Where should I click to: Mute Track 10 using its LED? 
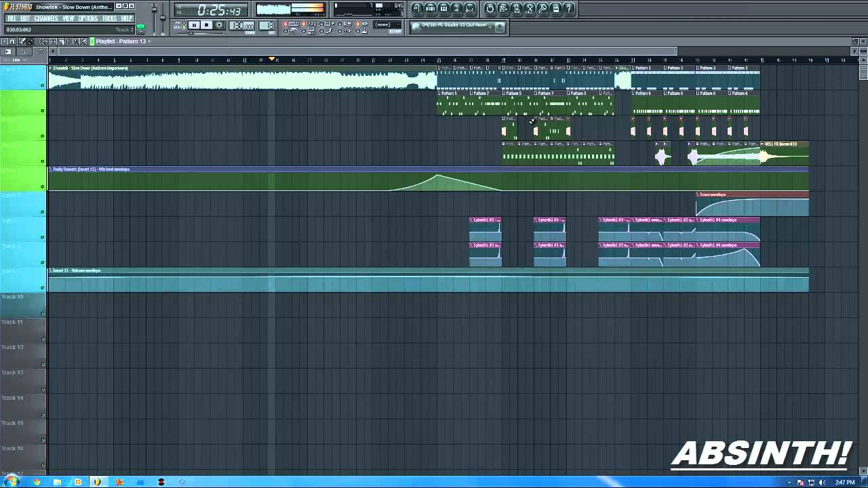coord(42,312)
